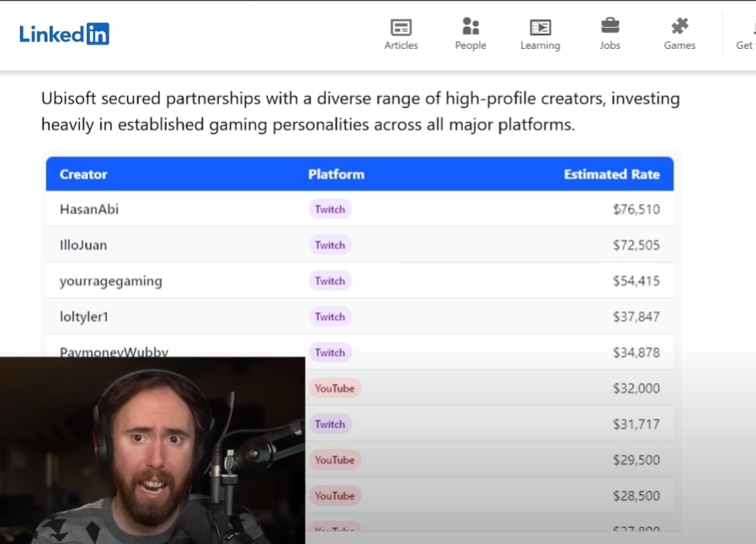The image size is (756, 544).
Task: Select the loltyler1 creator name
Action: pyautogui.click(x=84, y=317)
